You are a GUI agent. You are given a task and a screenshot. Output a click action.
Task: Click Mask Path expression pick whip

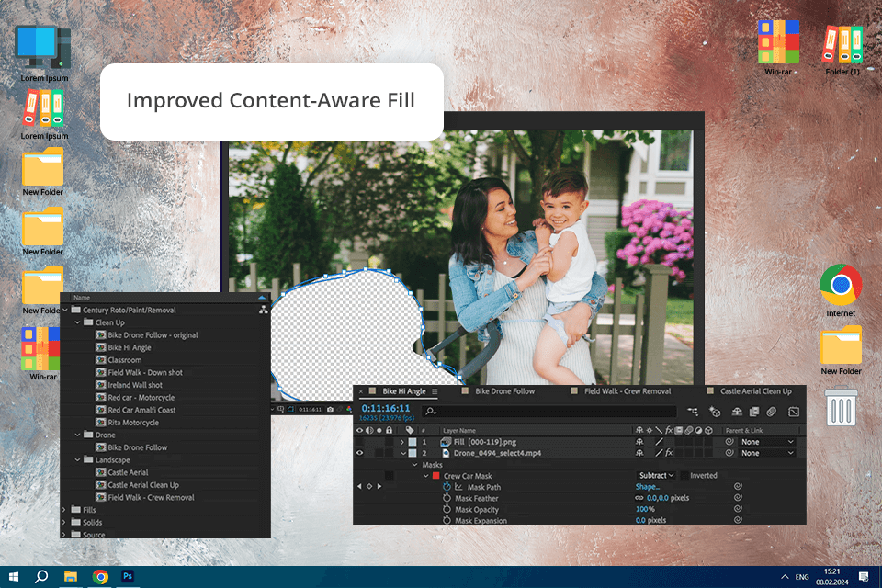tap(738, 486)
